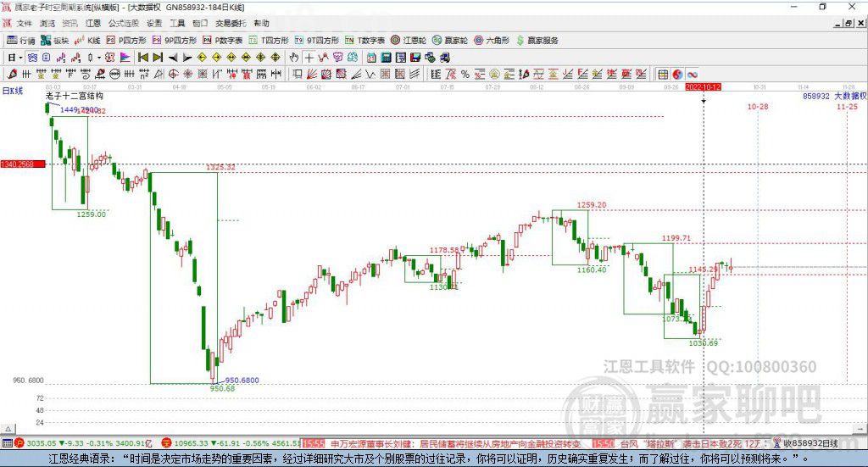Click the truck icon on toolbar

click(445, 58)
